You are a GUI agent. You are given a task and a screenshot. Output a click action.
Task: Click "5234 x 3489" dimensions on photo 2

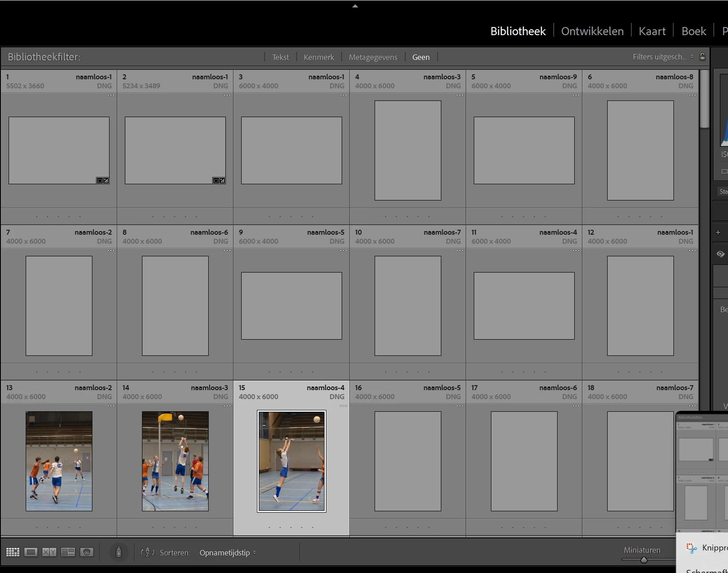coord(142,86)
